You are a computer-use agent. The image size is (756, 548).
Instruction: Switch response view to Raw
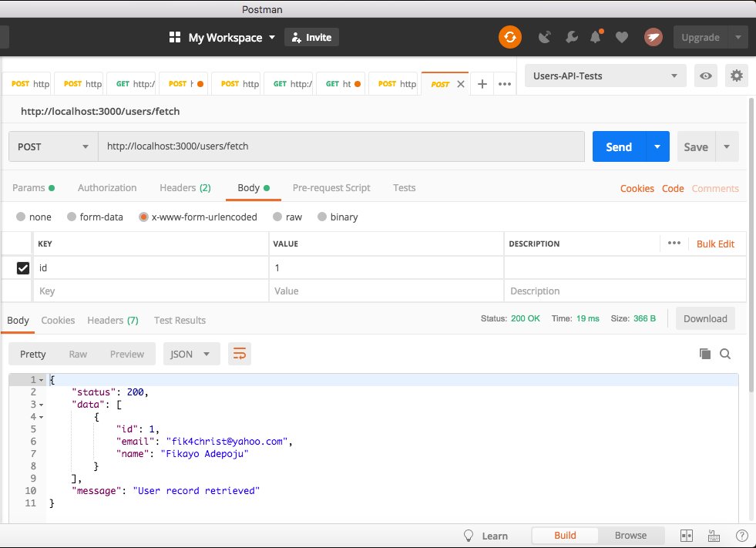click(78, 354)
